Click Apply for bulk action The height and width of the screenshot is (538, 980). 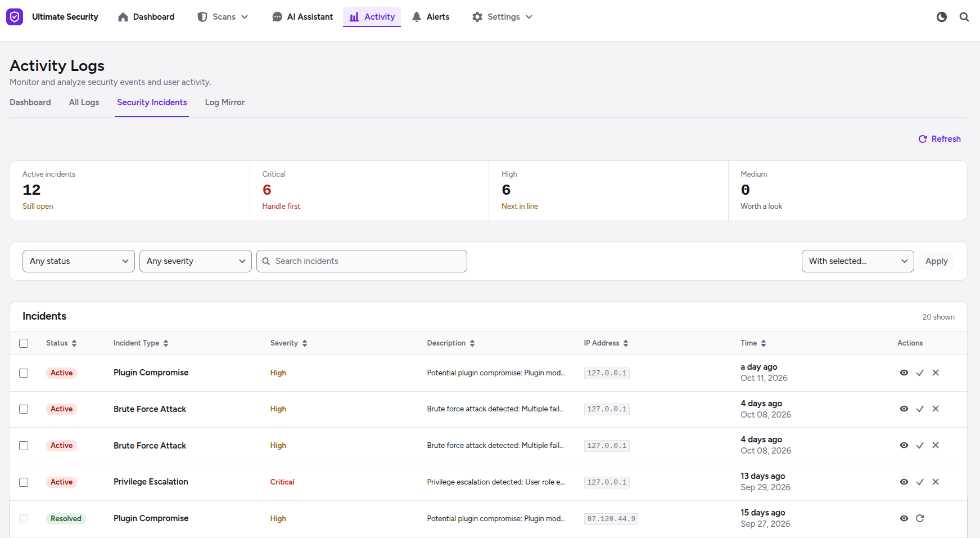(x=937, y=261)
